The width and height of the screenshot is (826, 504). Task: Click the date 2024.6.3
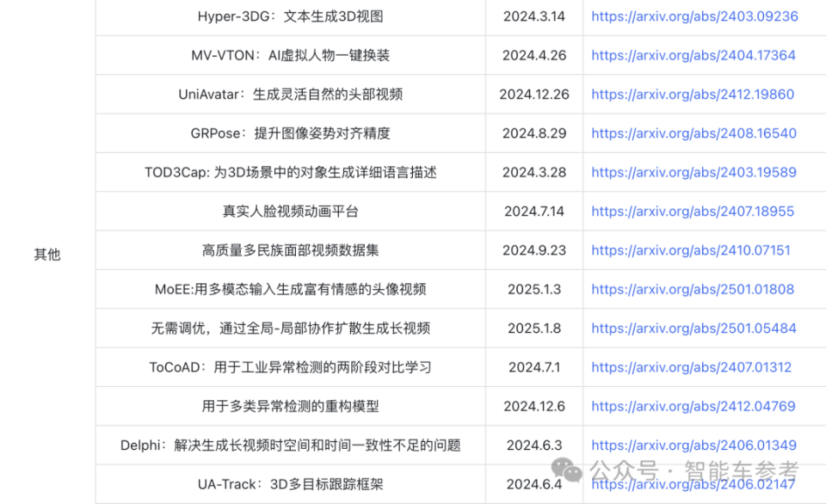(534, 445)
